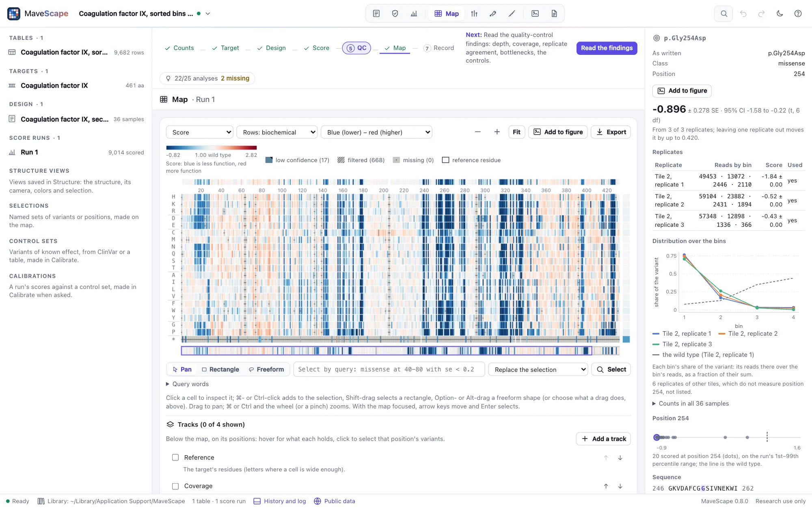Open the Rows: biochemical dropdown
Screen dimensions: 812x508
pos(277,132)
